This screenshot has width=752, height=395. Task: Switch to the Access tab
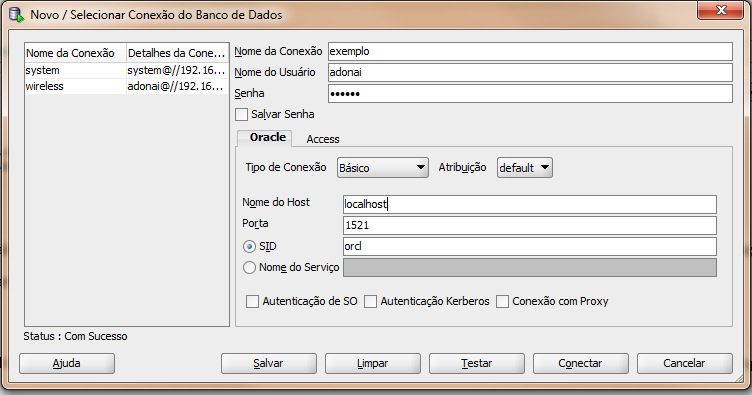[323, 139]
